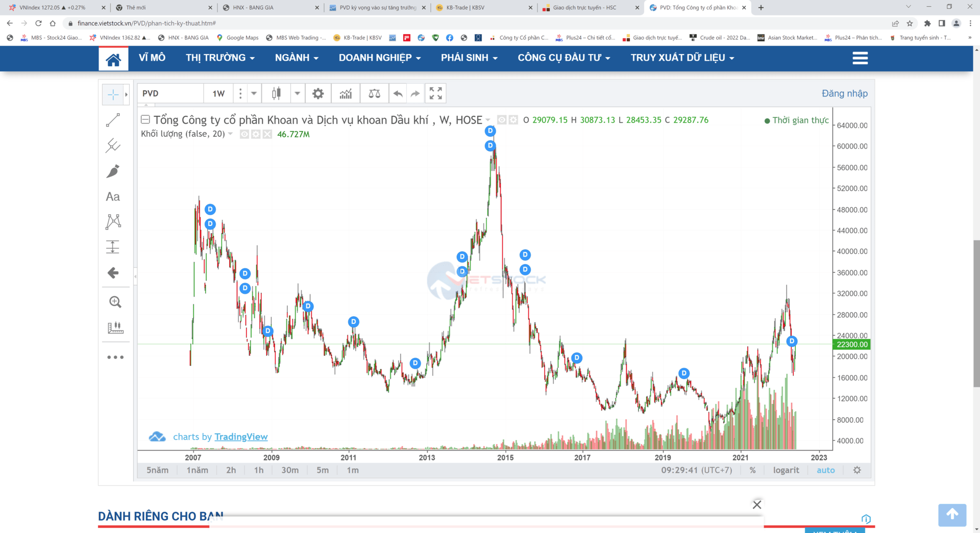980x533 pixels.
Task: Open the hamburger menu in the navigation bar
Action: pyautogui.click(x=860, y=58)
